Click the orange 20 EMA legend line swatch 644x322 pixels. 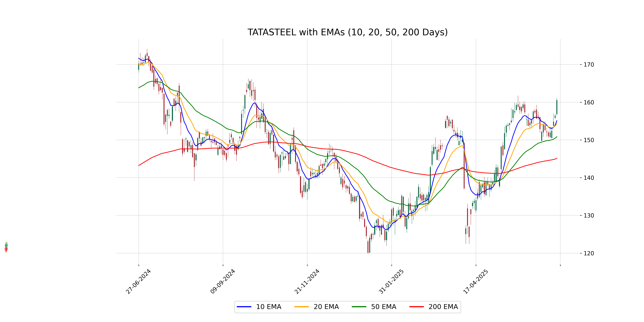click(301, 307)
